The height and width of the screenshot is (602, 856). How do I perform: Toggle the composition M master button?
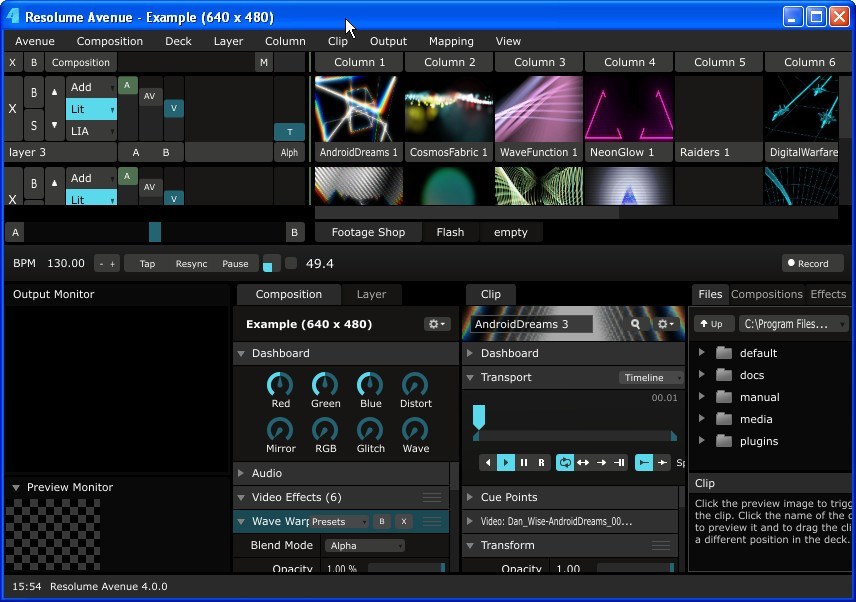(263, 62)
